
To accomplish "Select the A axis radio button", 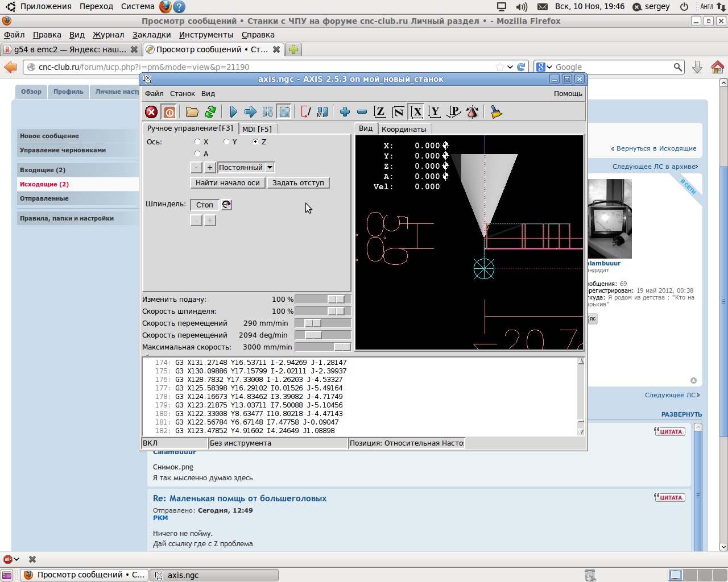I will pos(197,154).
